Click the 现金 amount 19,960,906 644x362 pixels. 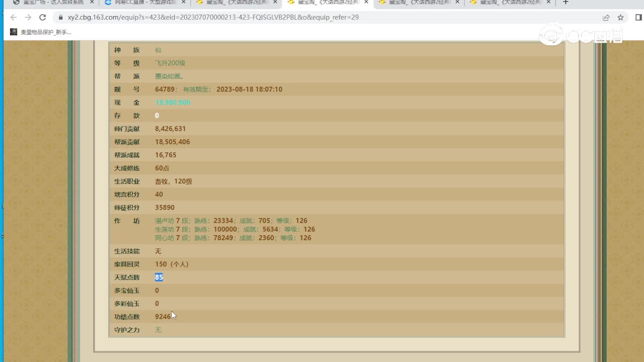point(173,103)
